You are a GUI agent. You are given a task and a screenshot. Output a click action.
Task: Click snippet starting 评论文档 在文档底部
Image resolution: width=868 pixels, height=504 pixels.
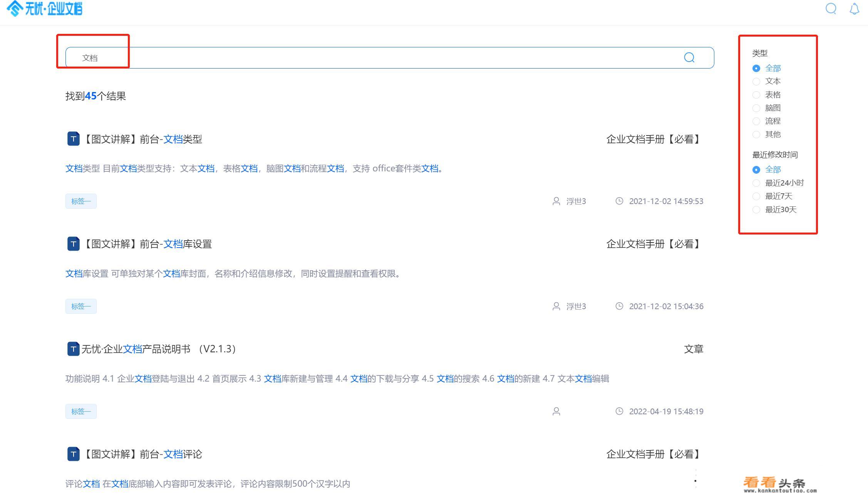tap(208, 484)
